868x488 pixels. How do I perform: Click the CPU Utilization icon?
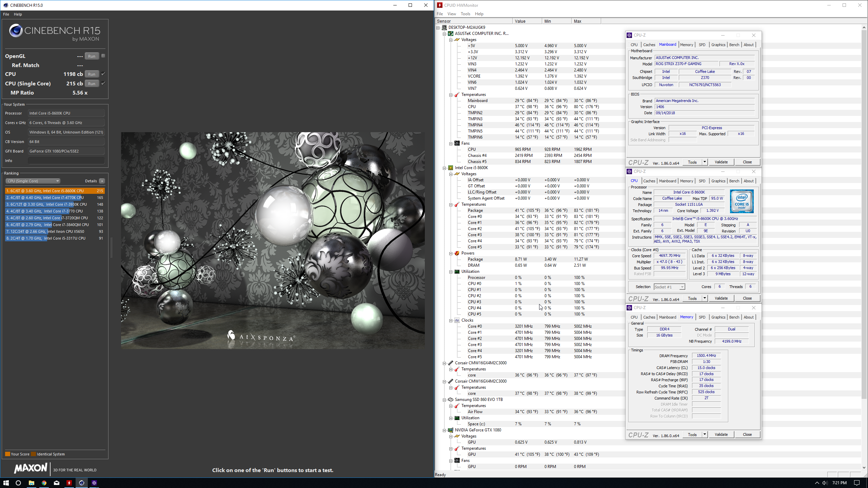[x=457, y=271]
